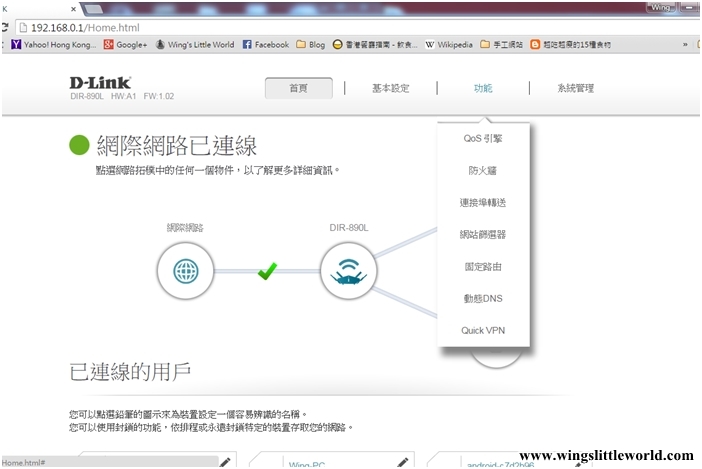This screenshot has width=702, height=469.
Task: Open the 系統管理 menu
Action: coord(575,88)
